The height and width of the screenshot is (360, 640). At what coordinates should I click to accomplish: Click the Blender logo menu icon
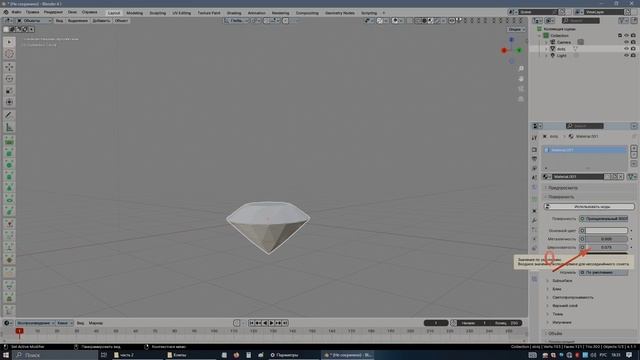[6, 12]
